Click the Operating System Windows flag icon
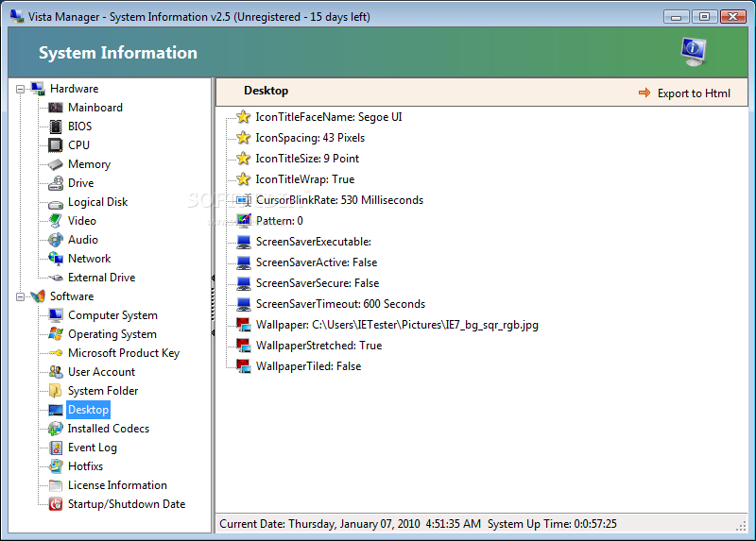The height and width of the screenshot is (541, 756). [x=56, y=334]
